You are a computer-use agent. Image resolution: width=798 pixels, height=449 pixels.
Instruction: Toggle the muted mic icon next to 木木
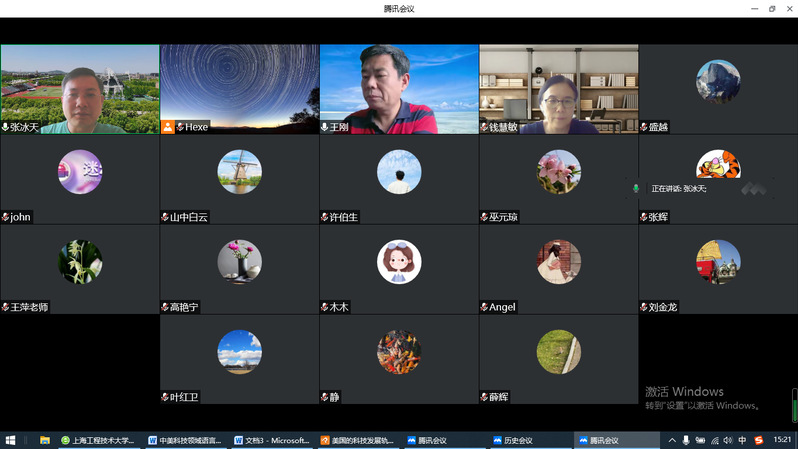[x=325, y=307]
